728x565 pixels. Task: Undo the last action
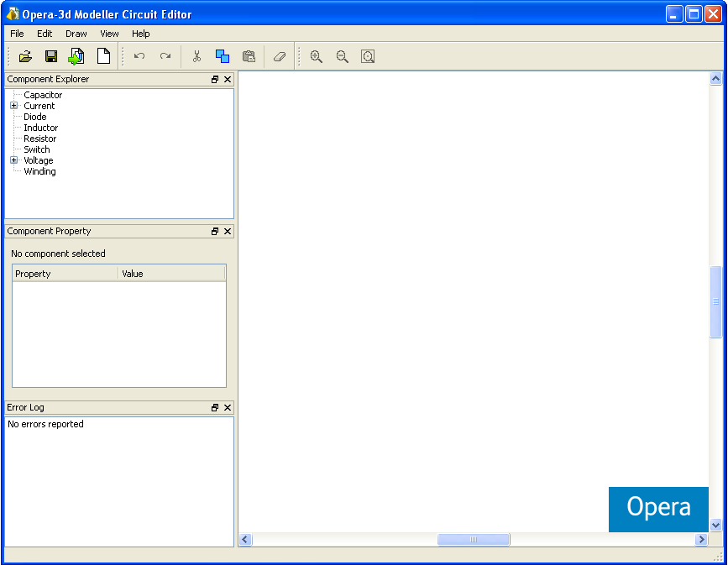tap(139, 56)
